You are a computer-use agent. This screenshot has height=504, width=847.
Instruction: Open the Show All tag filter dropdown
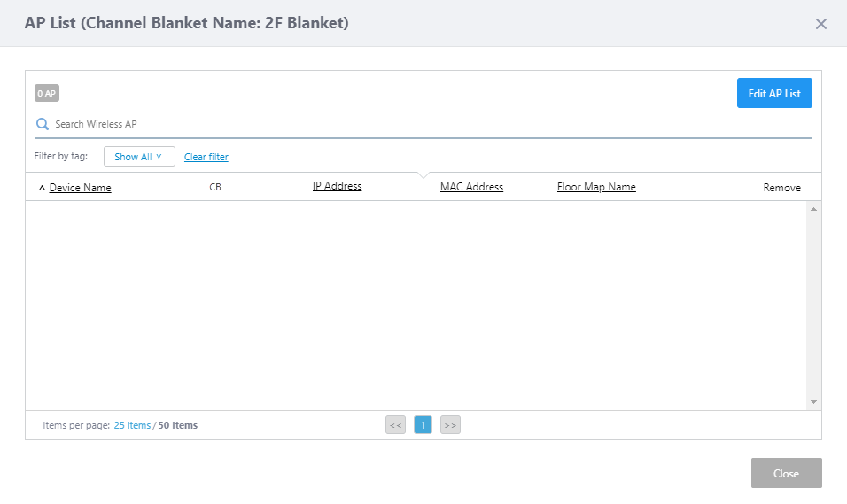[139, 157]
